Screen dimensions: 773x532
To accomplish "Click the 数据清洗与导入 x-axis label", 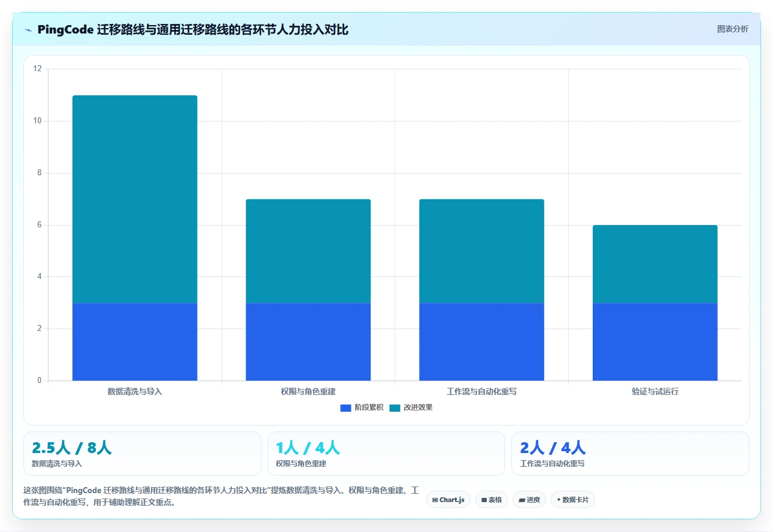I will click(135, 391).
